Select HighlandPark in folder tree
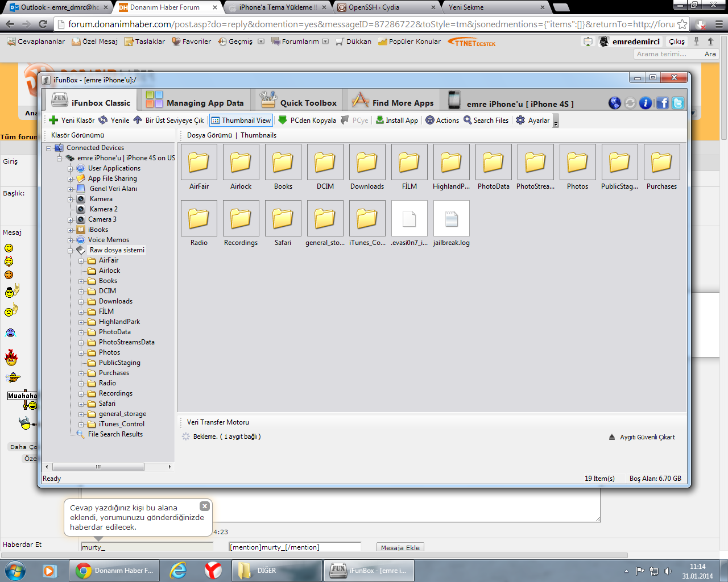The image size is (728, 582). [x=119, y=322]
